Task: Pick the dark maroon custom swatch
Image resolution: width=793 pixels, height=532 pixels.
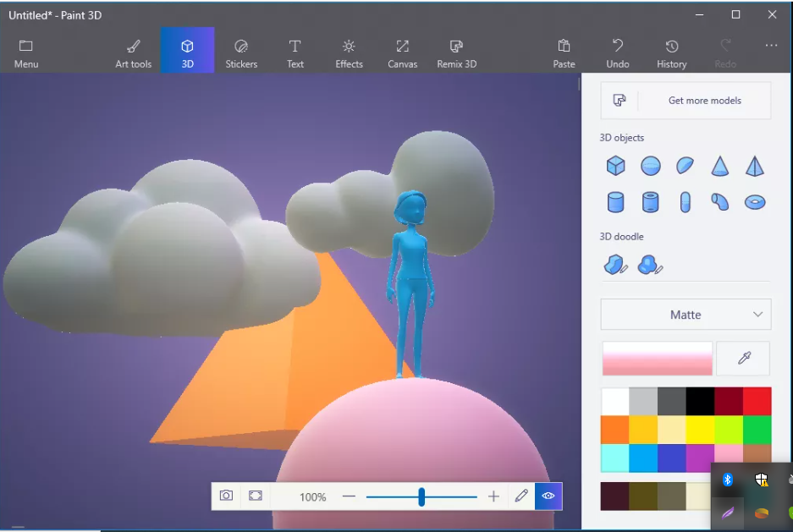Action: [x=615, y=496]
